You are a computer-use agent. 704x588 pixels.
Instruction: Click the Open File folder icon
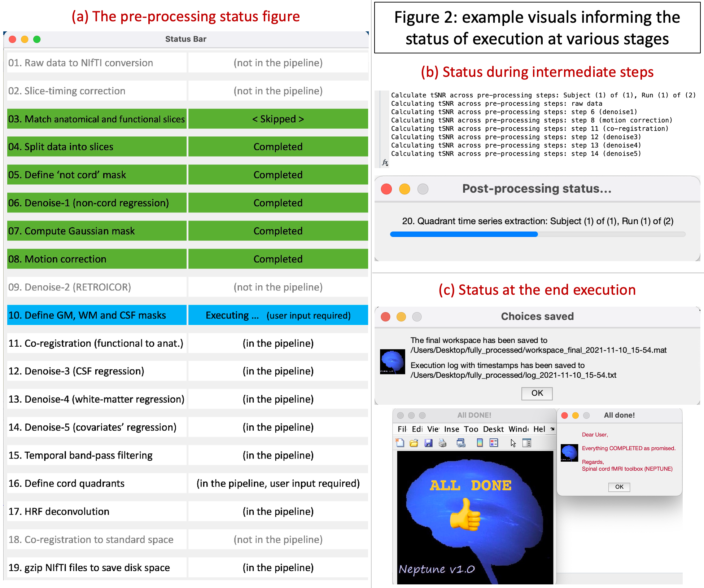point(414,443)
